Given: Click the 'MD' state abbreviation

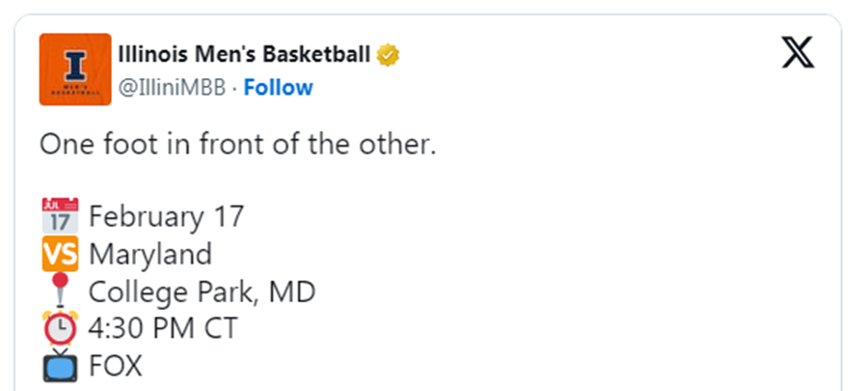Looking at the screenshot, I should (x=292, y=291).
